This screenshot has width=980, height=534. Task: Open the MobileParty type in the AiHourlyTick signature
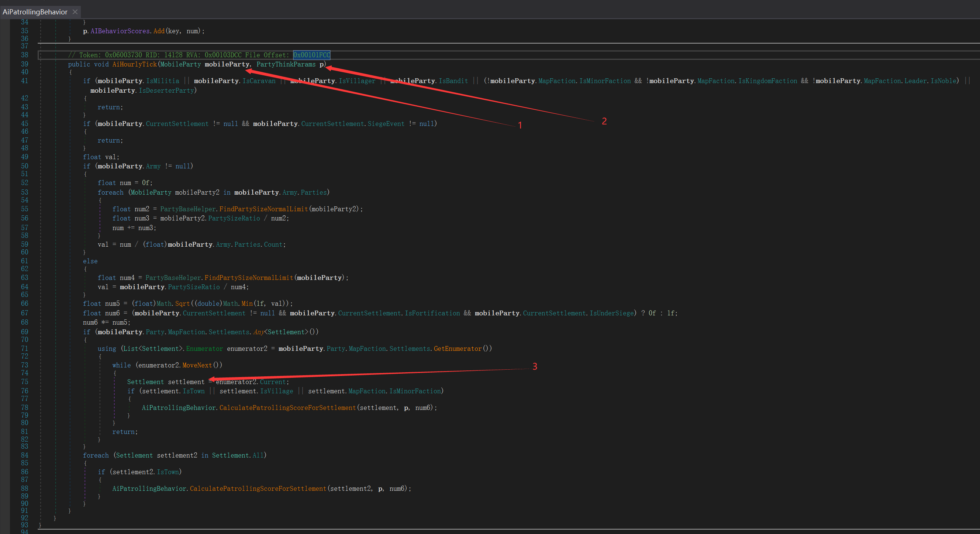[x=180, y=64]
